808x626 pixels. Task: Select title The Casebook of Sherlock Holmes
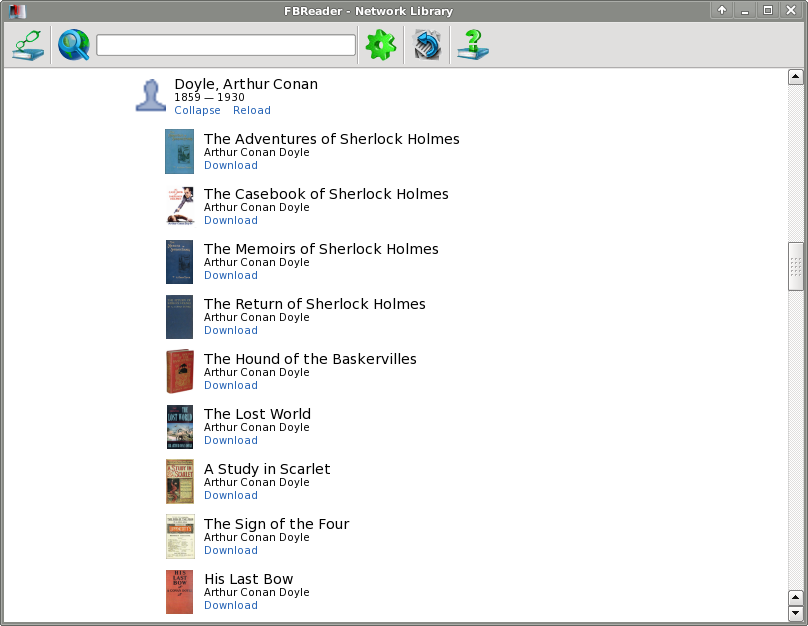[x=326, y=194]
